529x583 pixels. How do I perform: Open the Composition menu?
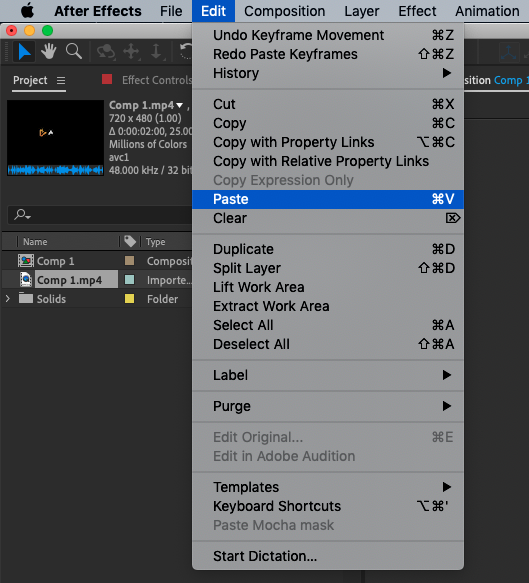tap(284, 11)
